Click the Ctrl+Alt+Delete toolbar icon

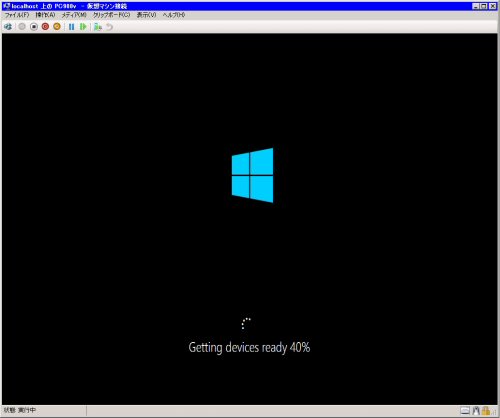click(x=8, y=27)
